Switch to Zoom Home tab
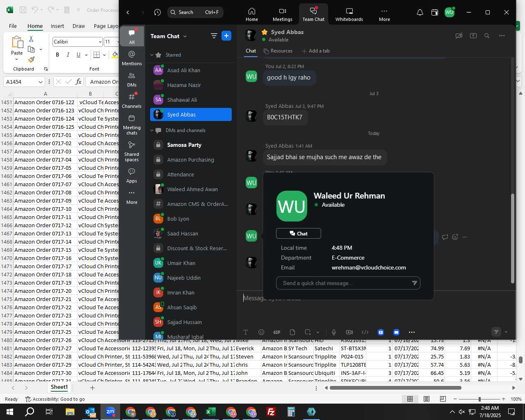Screen dimensions: 525x420 click(252, 14)
